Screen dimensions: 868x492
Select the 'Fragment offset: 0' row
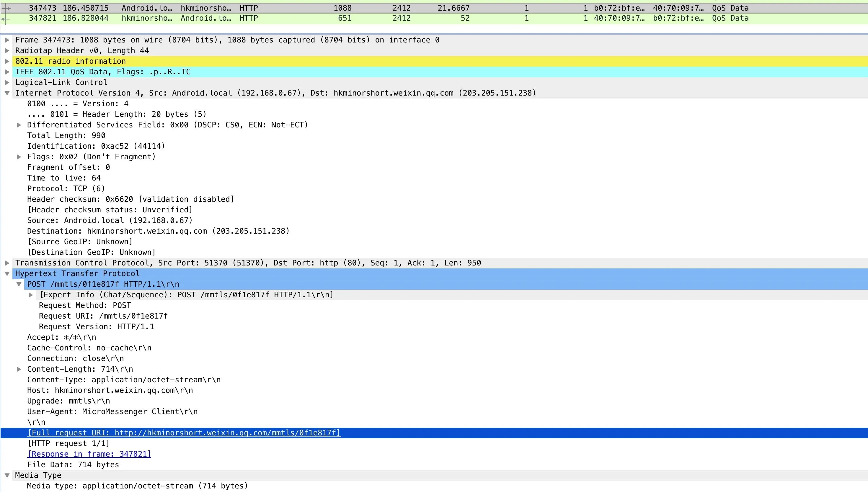(x=68, y=167)
